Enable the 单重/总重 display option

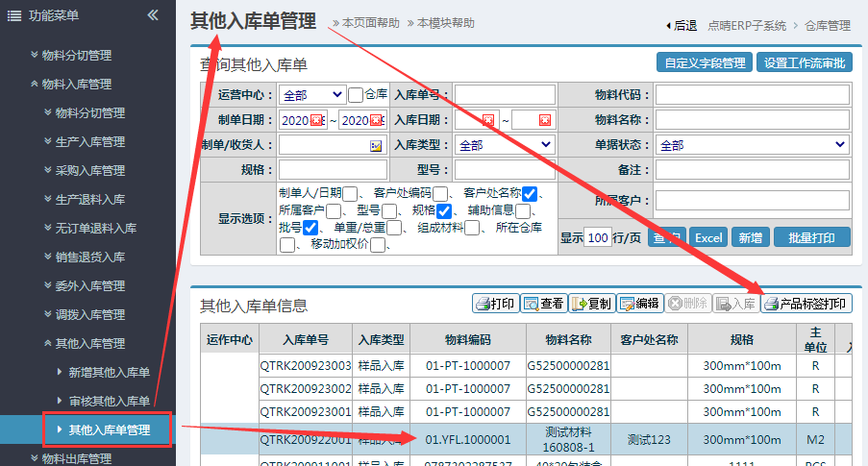coord(394,228)
